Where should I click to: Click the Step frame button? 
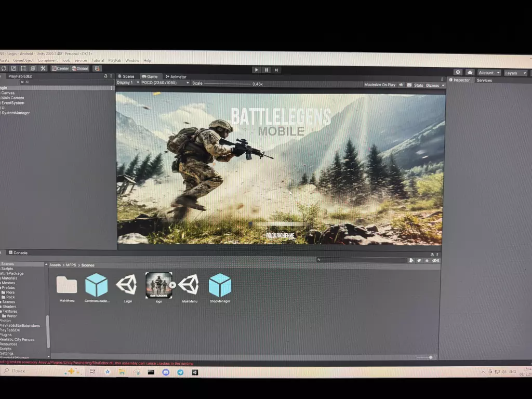(x=276, y=70)
